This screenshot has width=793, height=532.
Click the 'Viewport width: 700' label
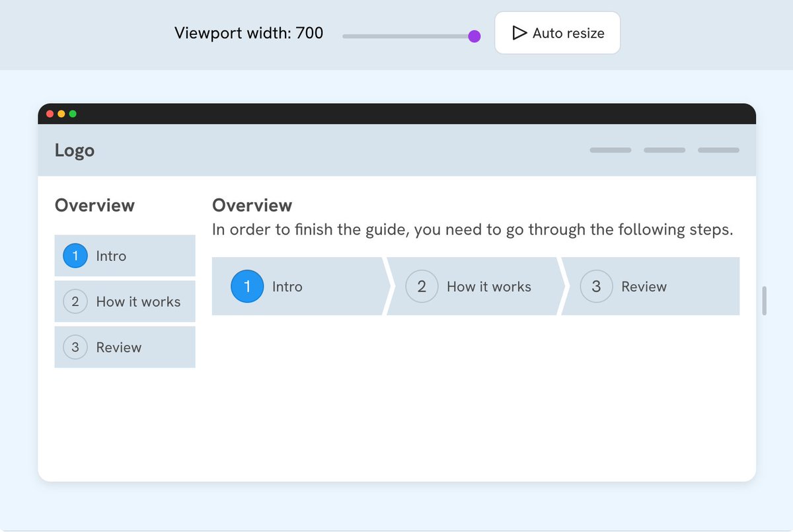(x=248, y=33)
